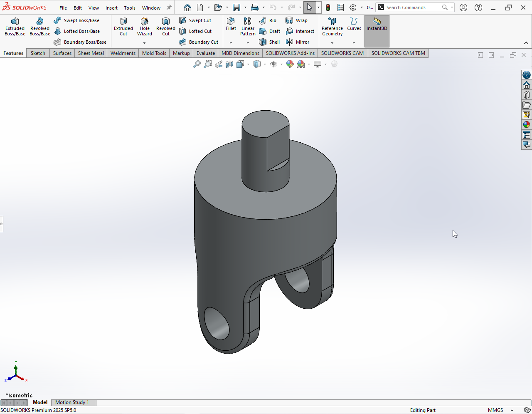Open the Hole Wizard
This screenshot has height=414, width=532.
point(145,27)
